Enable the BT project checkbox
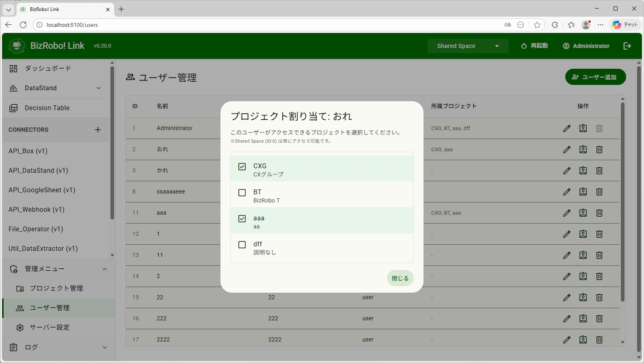The width and height of the screenshot is (644, 363). coord(242,193)
